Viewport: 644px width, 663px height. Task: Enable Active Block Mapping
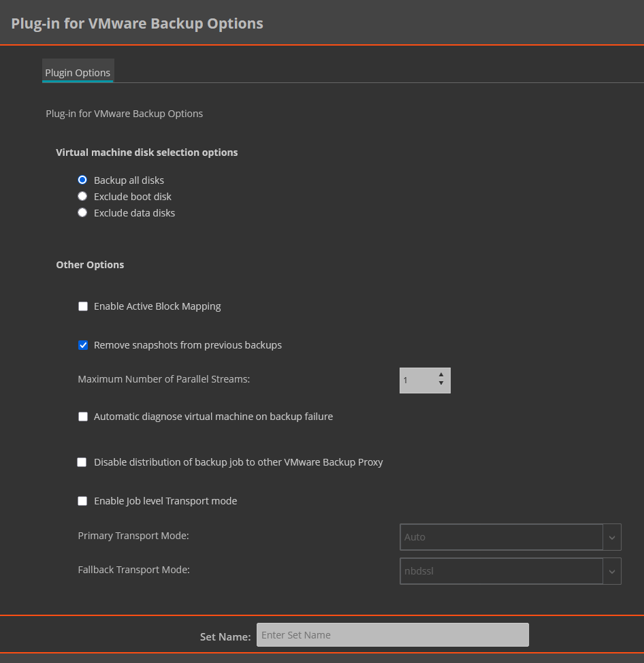[83, 306]
